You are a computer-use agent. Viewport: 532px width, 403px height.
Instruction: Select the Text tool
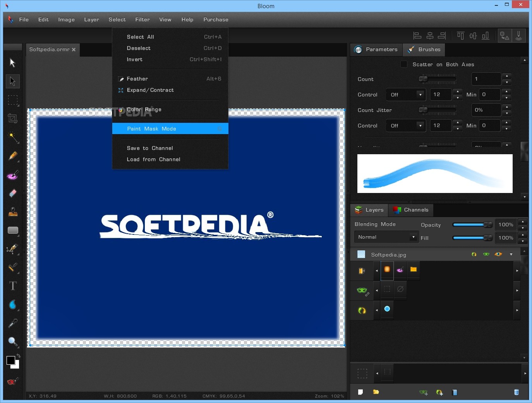coord(13,286)
